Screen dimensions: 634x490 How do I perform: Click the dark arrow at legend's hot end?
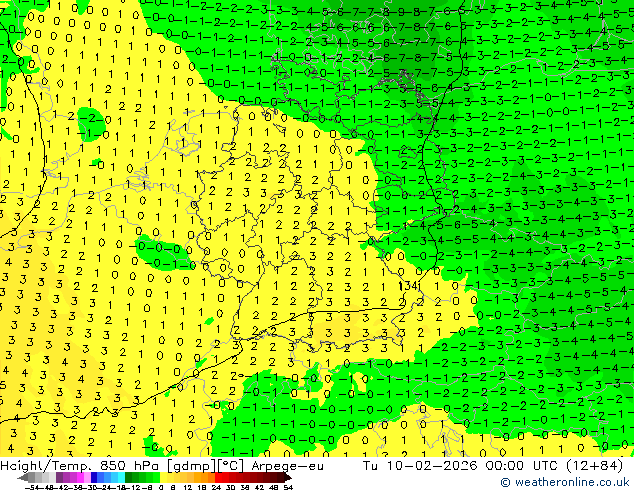pos(288,477)
